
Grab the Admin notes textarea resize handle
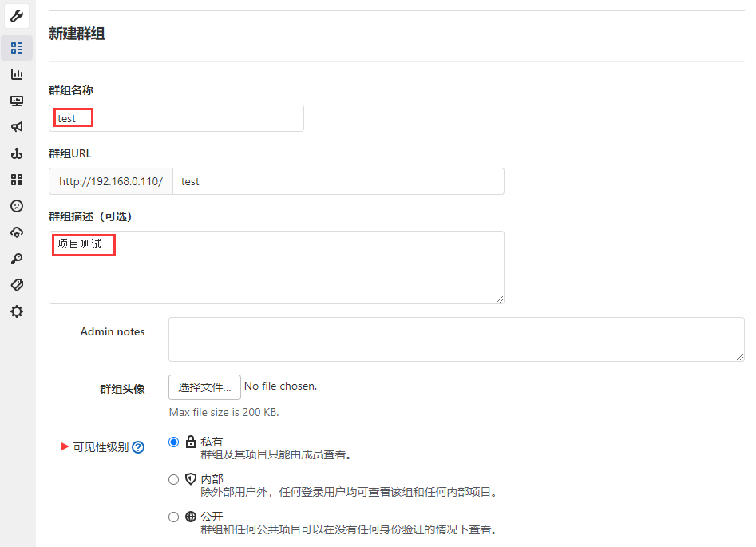coord(740,357)
